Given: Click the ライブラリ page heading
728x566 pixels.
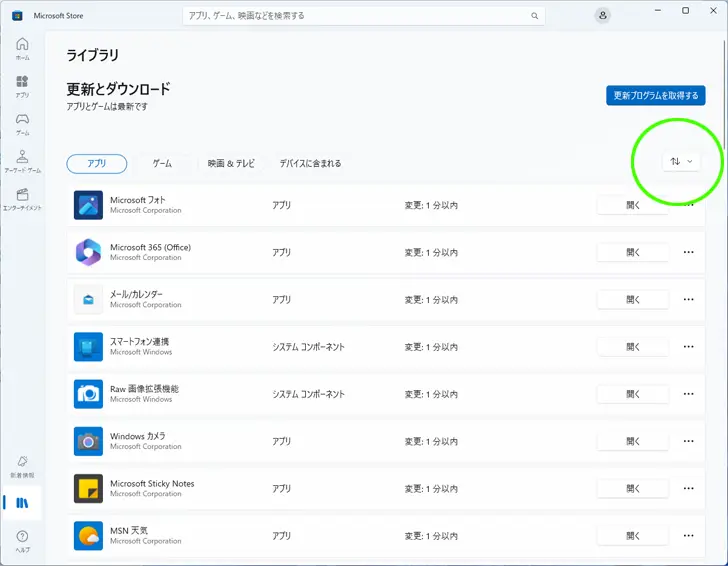Looking at the screenshot, I should pyautogui.click(x=92, y=55).
